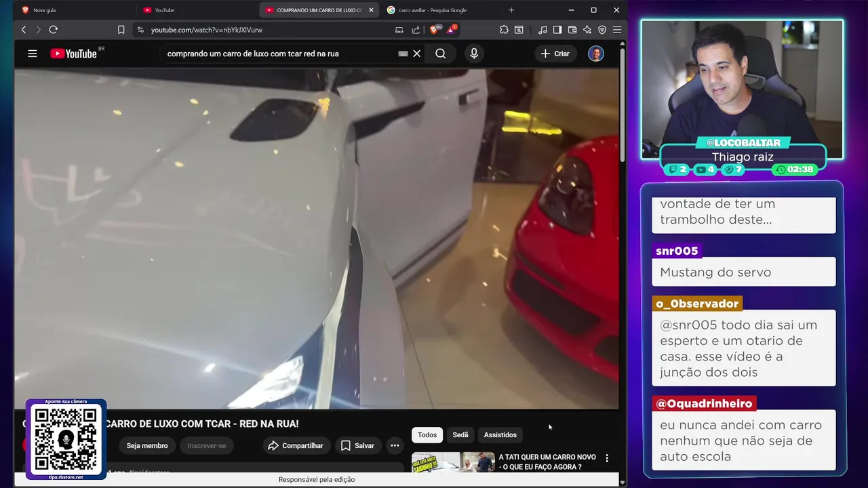Image resolution: width=868 pixels, height=488 pixels.
Task: Open browser extensions puzzle icon
Action: pos(504,30)
